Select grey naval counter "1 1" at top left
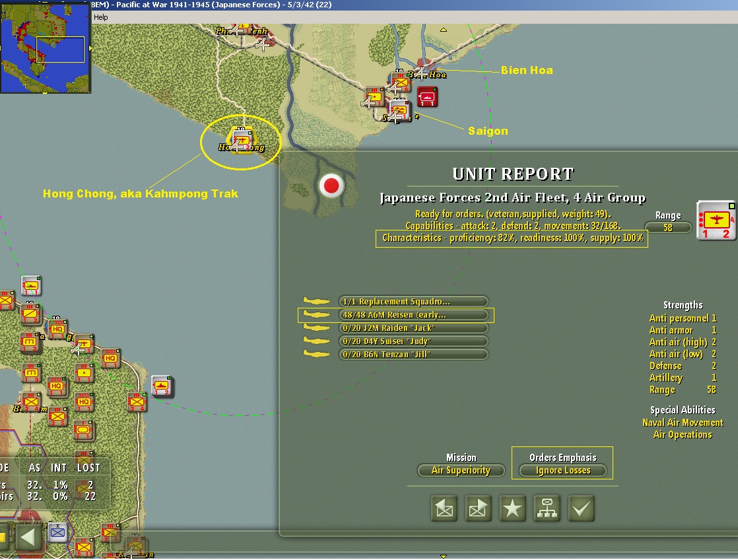 32,286
